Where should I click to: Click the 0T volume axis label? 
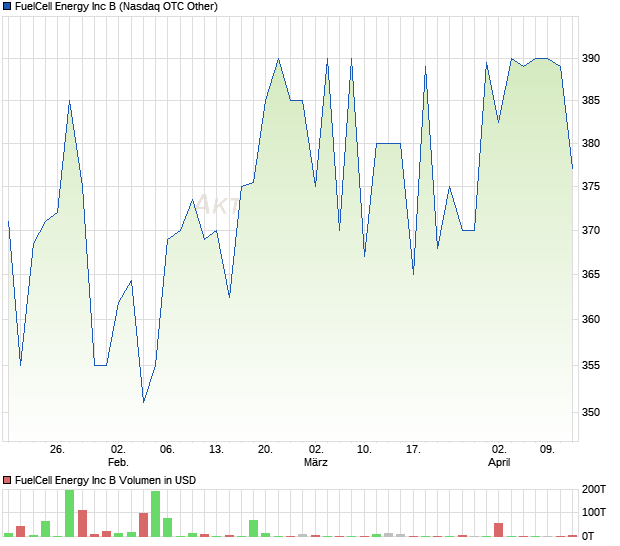tap(588, 537)
